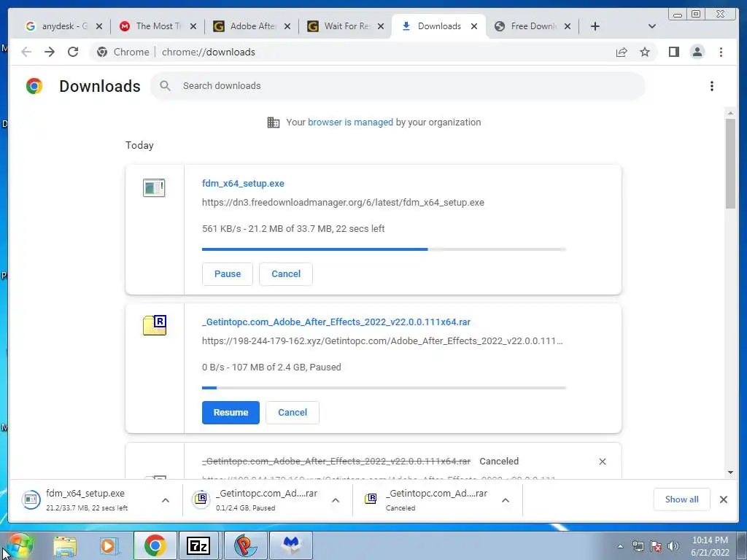The height and width of the screenshot is (560, 747).
Task: Click the Action Center flag icon in tray
Action: pyautogui.click(x=656, y=546)
